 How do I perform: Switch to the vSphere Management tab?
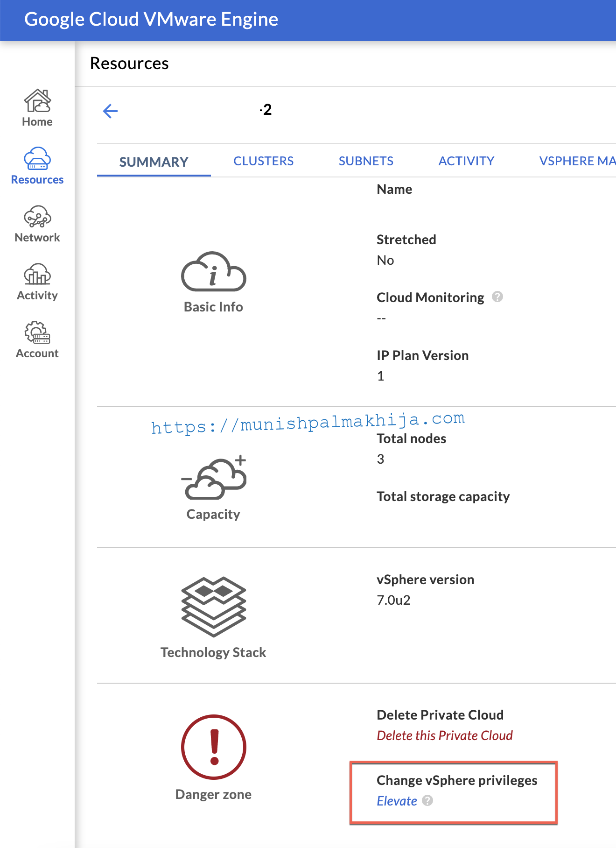pyautogui.click(x=578, y=161)
